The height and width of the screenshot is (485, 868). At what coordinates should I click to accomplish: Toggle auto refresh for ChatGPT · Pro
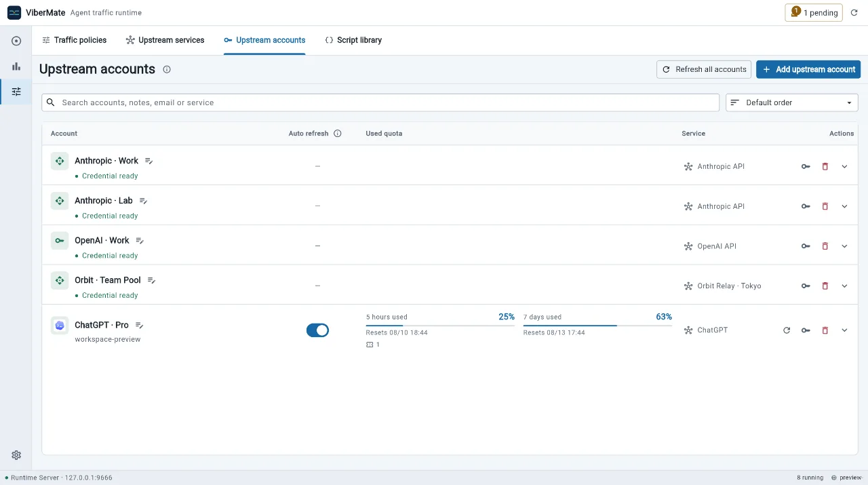317,330
